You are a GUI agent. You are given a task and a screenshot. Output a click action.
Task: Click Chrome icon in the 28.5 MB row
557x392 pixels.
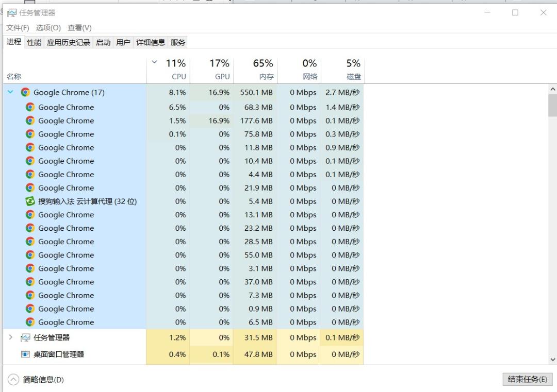(30, 242)
